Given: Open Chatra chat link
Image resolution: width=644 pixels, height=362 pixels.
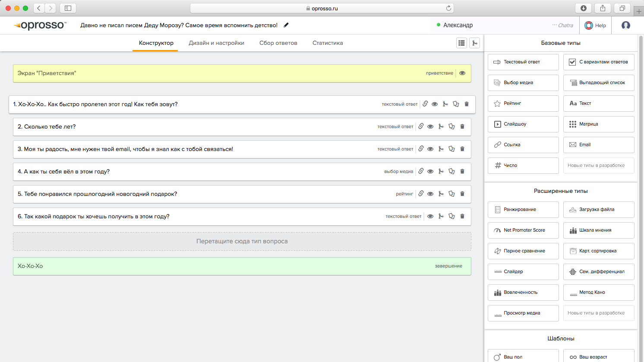Looking at the screenshot, I should click(562, 25).
